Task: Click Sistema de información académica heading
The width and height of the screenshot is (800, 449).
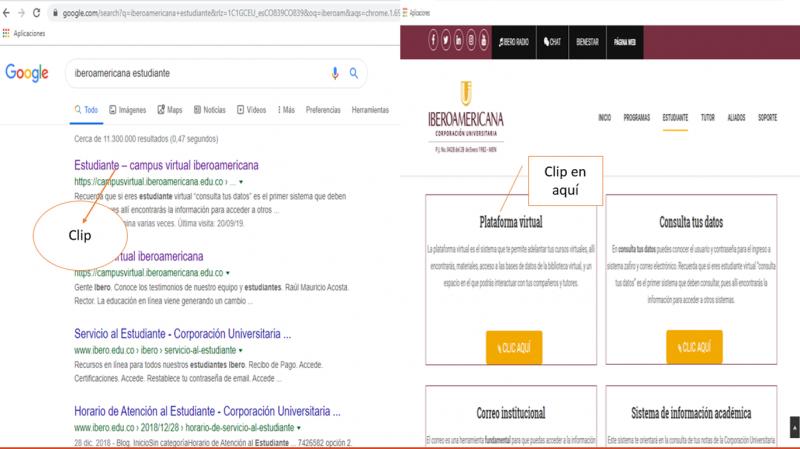Action: point(691,413)
